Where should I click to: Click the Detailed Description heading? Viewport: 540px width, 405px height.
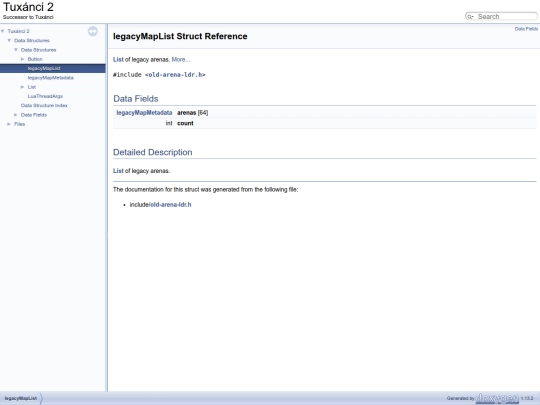pyautogui.click(x=153, y=152)
